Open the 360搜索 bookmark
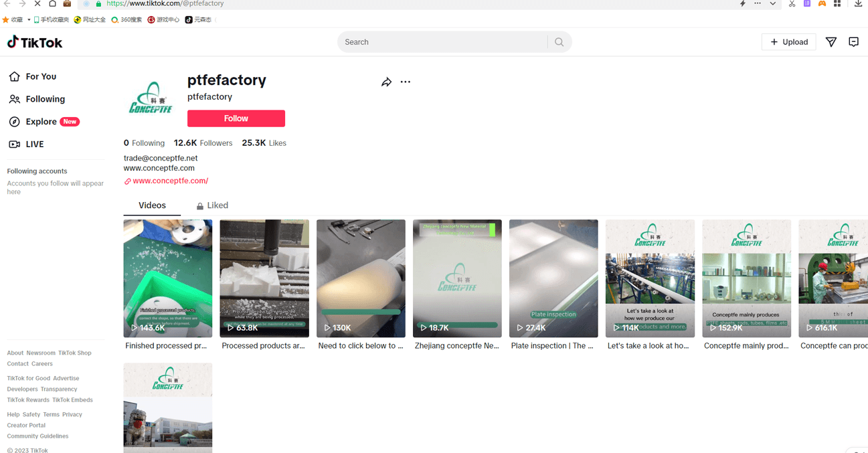This screenshot has height=453, width=868. point(126,19)
